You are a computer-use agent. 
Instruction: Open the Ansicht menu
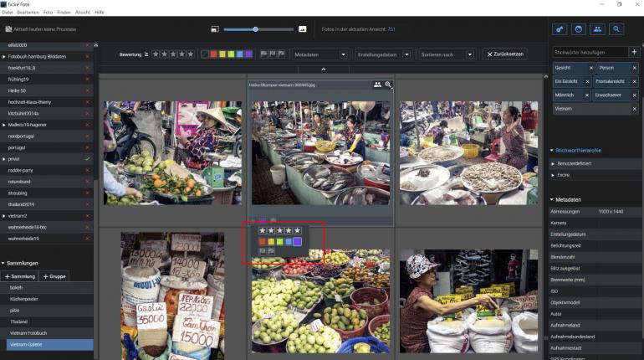83,13
